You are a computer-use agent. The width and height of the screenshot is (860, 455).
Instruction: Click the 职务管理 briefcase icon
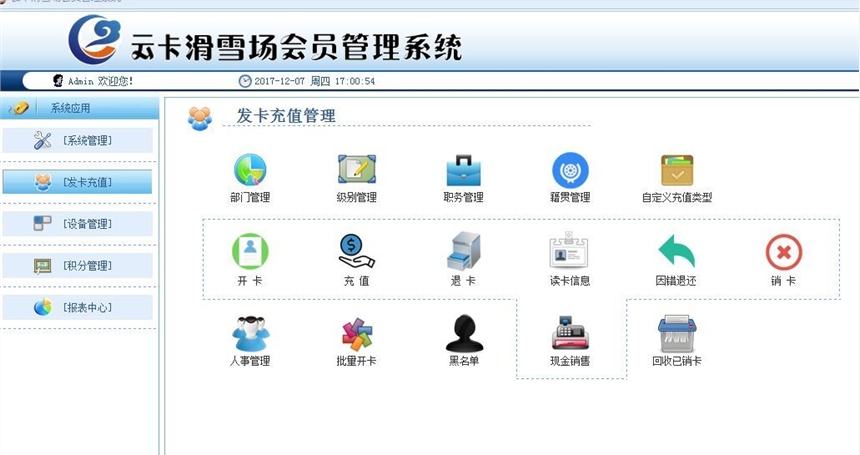click(x=463, y=170)
